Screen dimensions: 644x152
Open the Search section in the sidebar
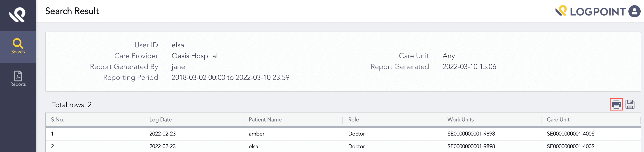pos(18,46)
